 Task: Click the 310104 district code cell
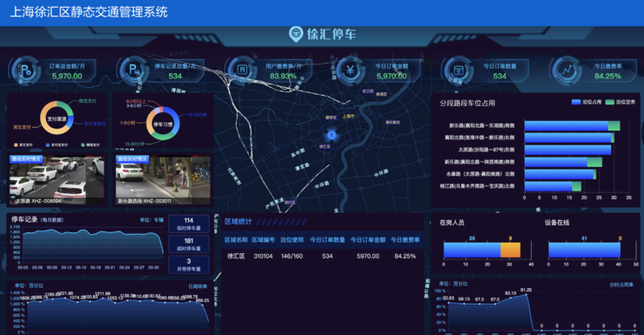coord(264,256)
